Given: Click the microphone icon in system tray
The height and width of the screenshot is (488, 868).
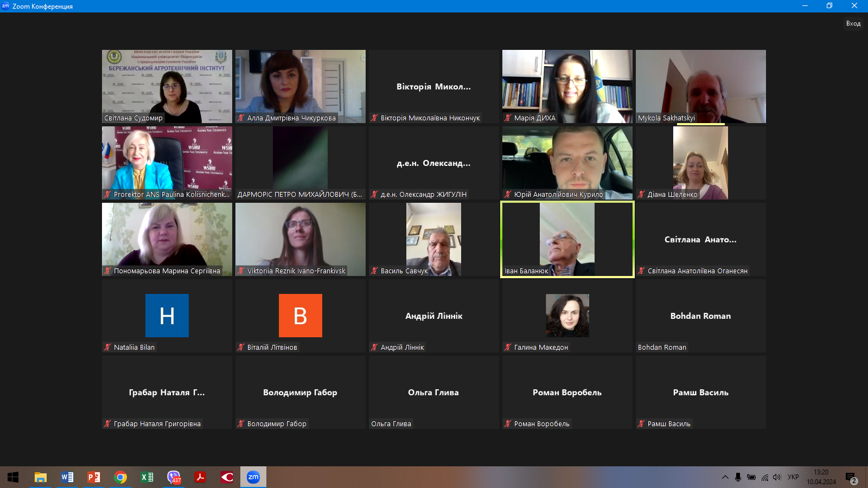Looking at the screenshot, I should (x=738, y=477).
